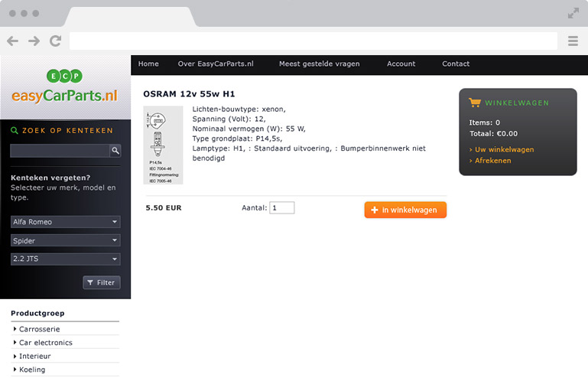Click the Aantal quantity field
Viewport: 588px width, 378px height.
pyautogui.click(x=282, y=207)
